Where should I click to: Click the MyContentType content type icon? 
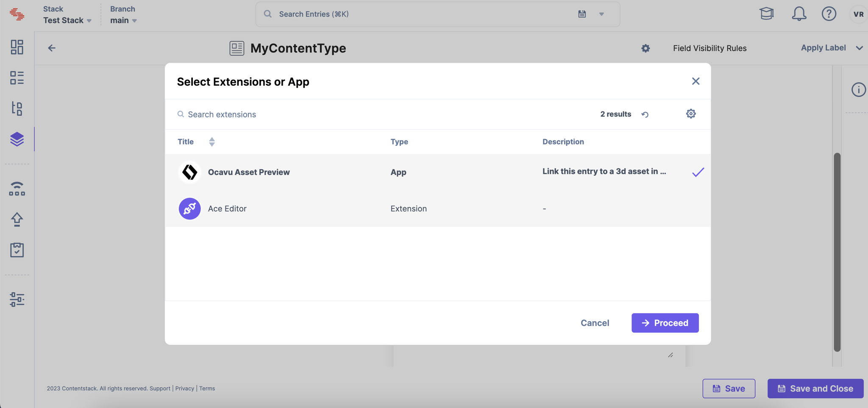(237, 48)
